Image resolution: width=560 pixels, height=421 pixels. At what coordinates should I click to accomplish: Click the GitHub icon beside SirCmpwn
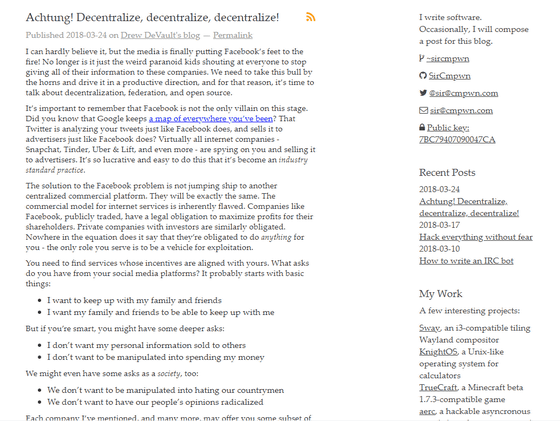coord(423,75)
